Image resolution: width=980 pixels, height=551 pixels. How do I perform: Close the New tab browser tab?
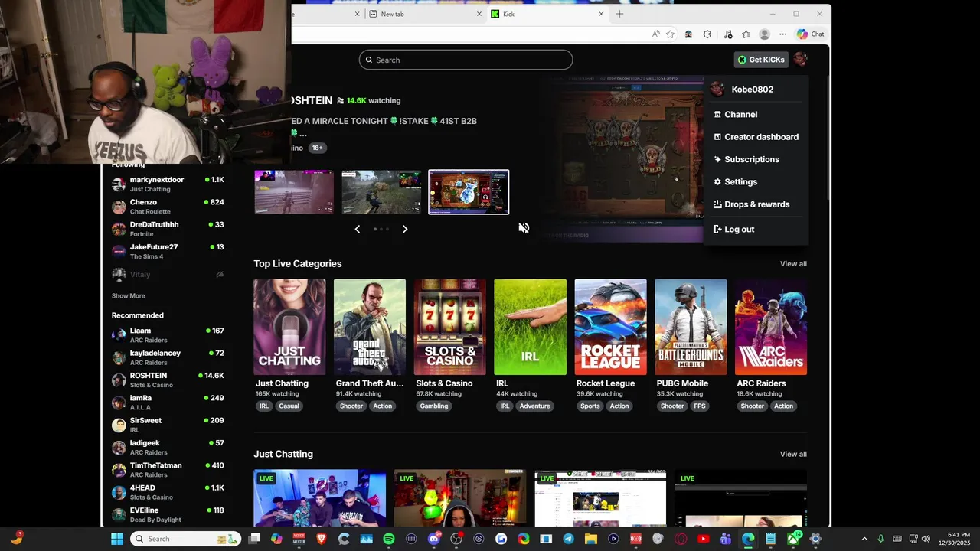(x=479, y=14)
